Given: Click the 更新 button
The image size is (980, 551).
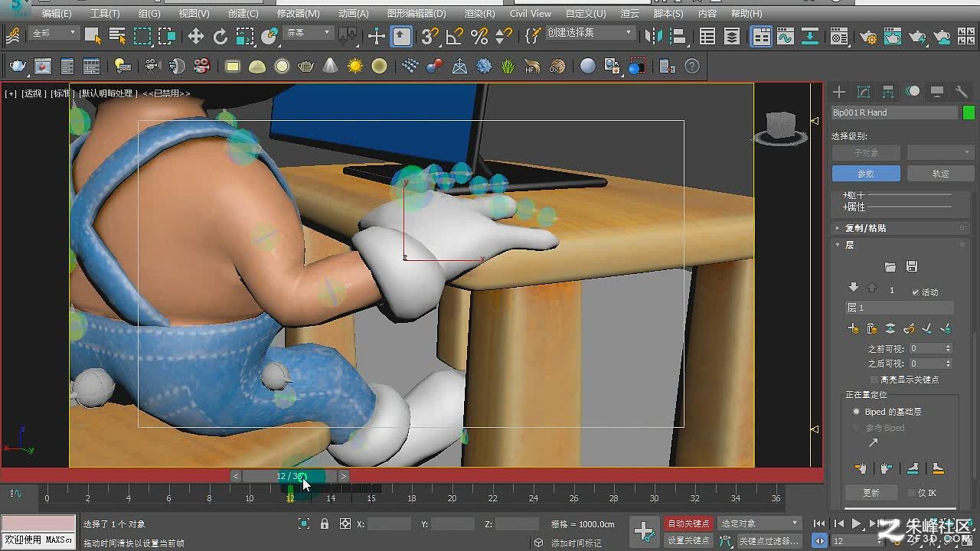Looking at the screenshot, I should pyautogui.click(x=871, y=493).
